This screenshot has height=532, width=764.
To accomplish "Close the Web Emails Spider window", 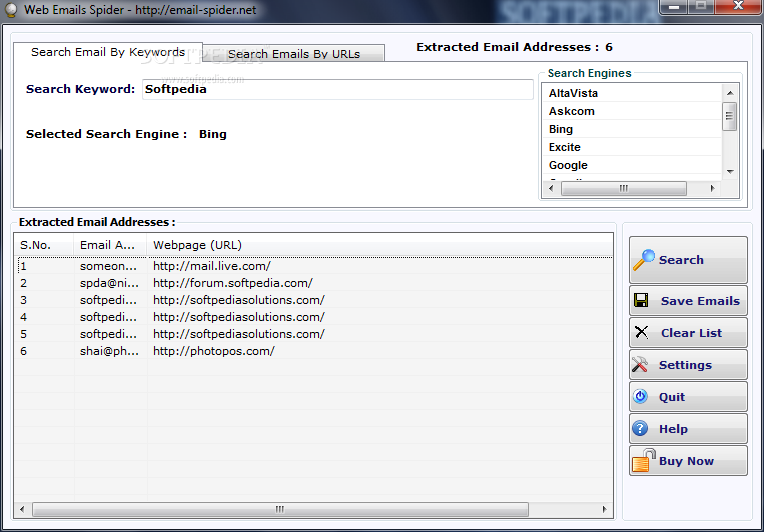I will coord(738,7).
